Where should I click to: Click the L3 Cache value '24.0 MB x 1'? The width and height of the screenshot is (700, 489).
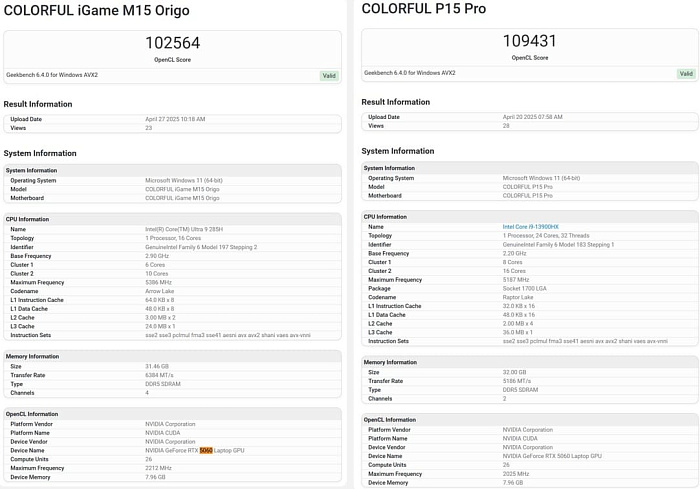coord(160,327)
